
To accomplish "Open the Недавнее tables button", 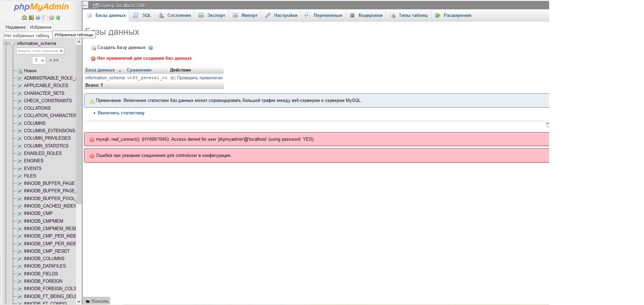I will 16,27.
